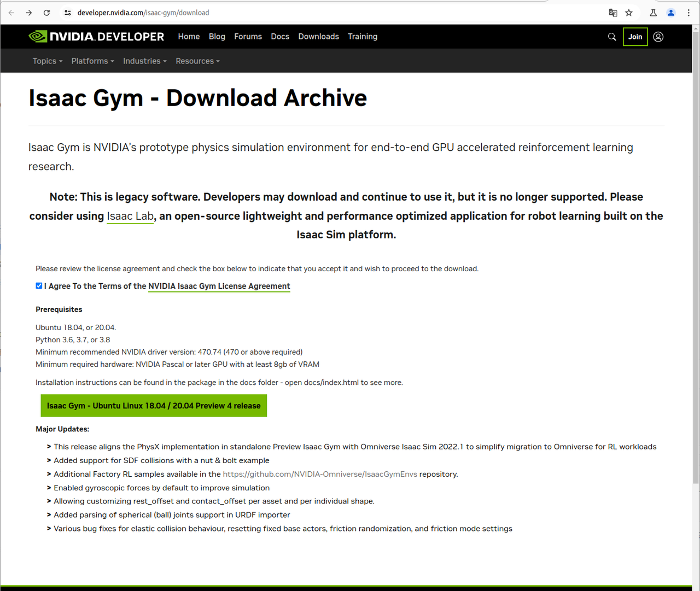This screenshot has height=591, width=700.
Task: Open the NVIDIA Isaac Gym License Agreement link
Action: pos(219,286)
